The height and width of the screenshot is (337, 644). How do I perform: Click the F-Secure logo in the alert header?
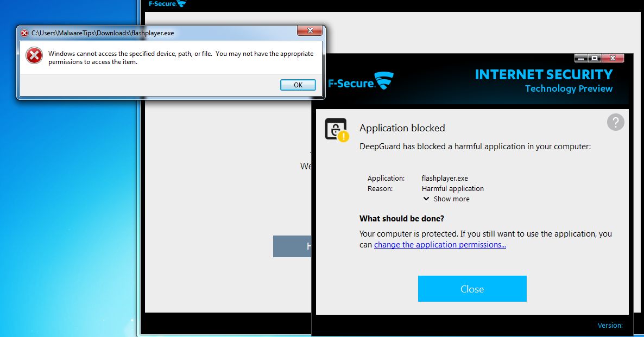tap(361, 81)
